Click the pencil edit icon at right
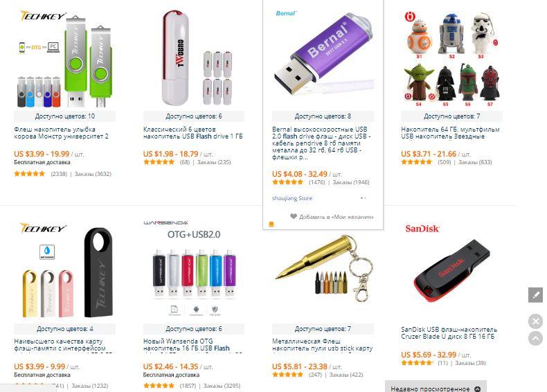 point(535,295)
